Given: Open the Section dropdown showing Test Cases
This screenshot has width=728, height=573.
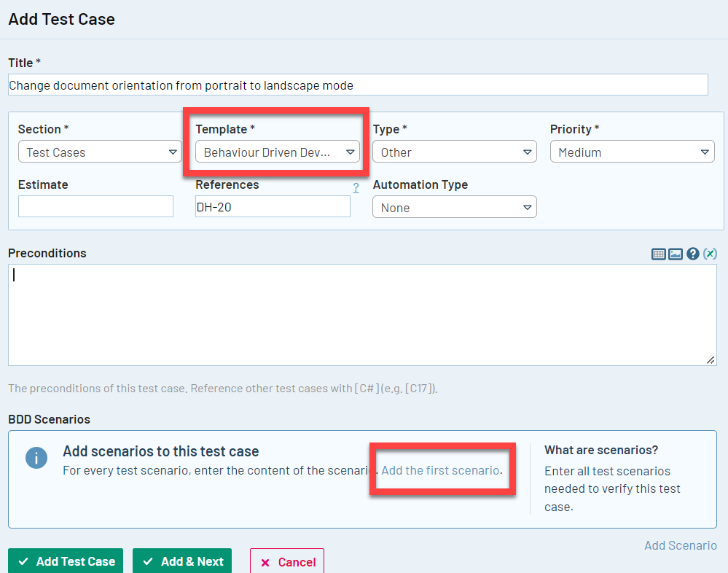Looking at the screenshot, I should tap(100, 152).
